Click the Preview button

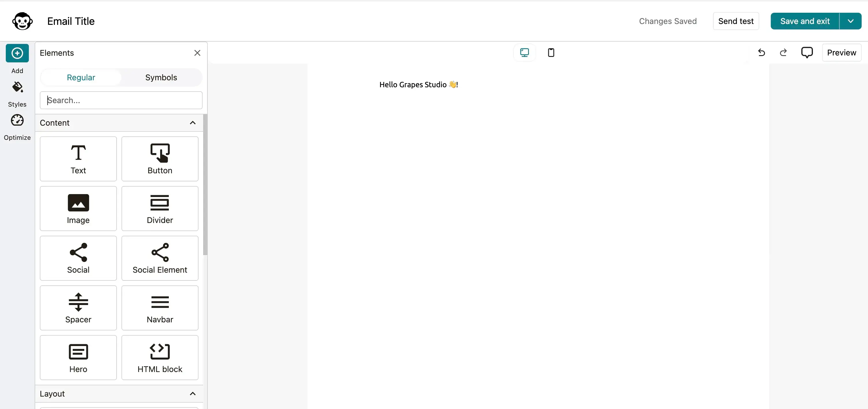pyautogui.click(x=841, y=53)
